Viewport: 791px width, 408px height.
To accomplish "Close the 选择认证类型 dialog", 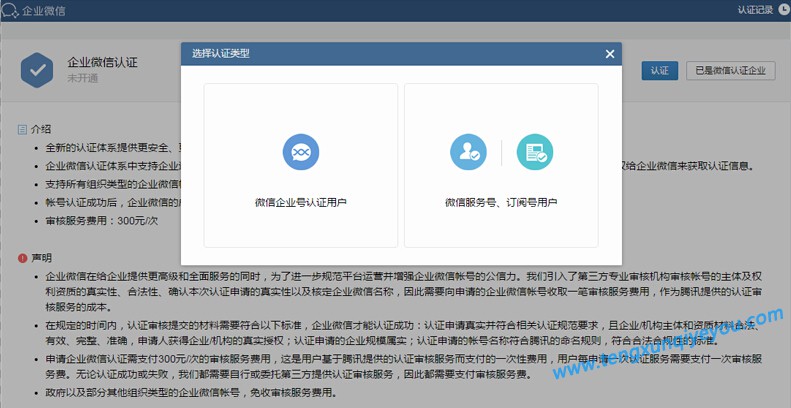I will (610, 54).
